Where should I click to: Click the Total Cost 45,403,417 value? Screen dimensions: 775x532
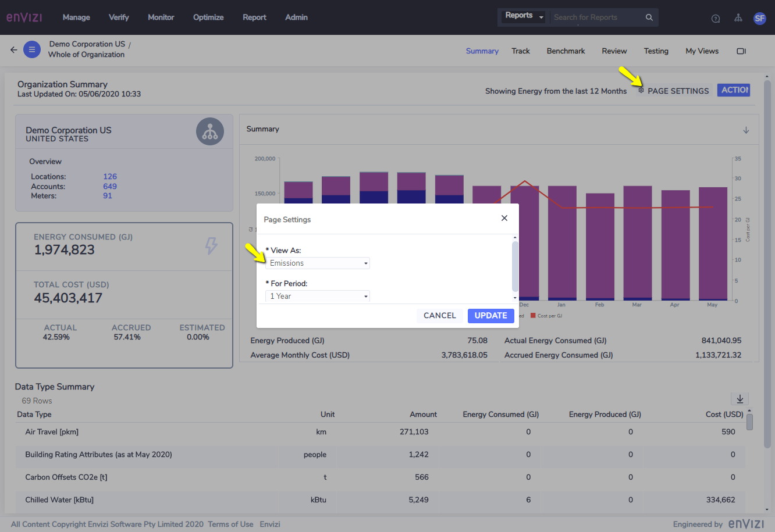[x=68, y=298]
